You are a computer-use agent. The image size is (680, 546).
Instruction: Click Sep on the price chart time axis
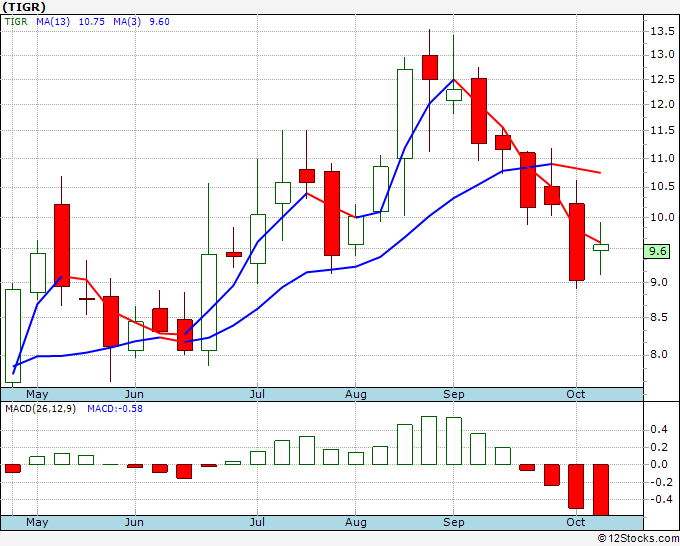click(x=454, y=395)
